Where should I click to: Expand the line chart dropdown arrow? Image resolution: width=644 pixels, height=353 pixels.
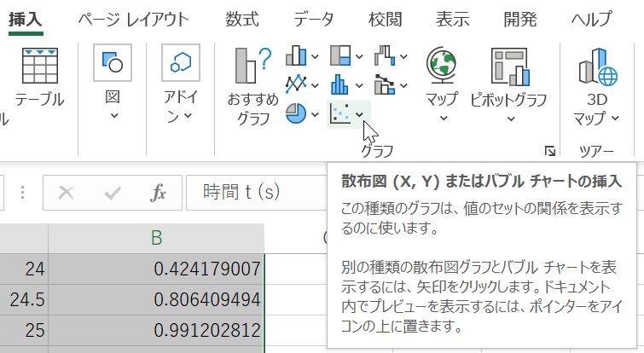pos(315,86)
